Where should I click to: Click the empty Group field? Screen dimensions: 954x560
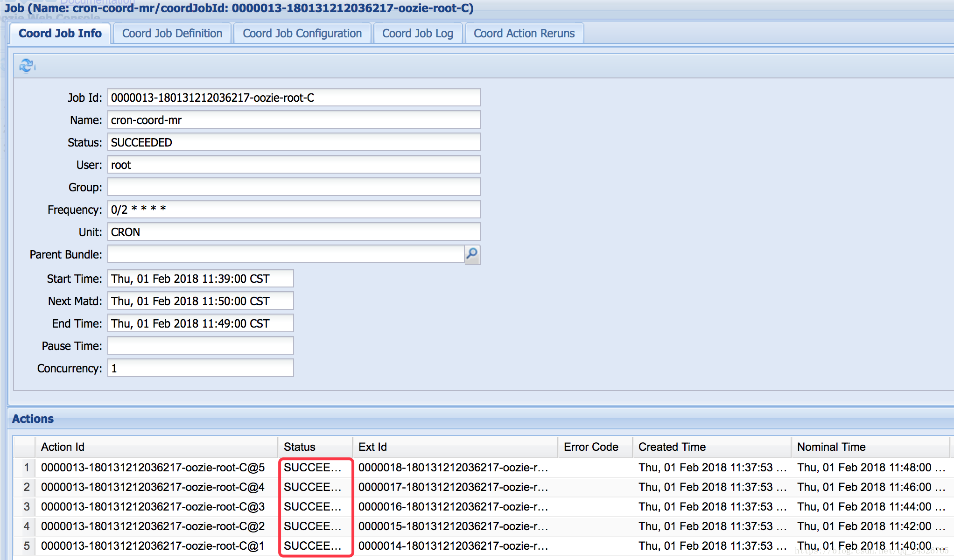click(294, 187)
